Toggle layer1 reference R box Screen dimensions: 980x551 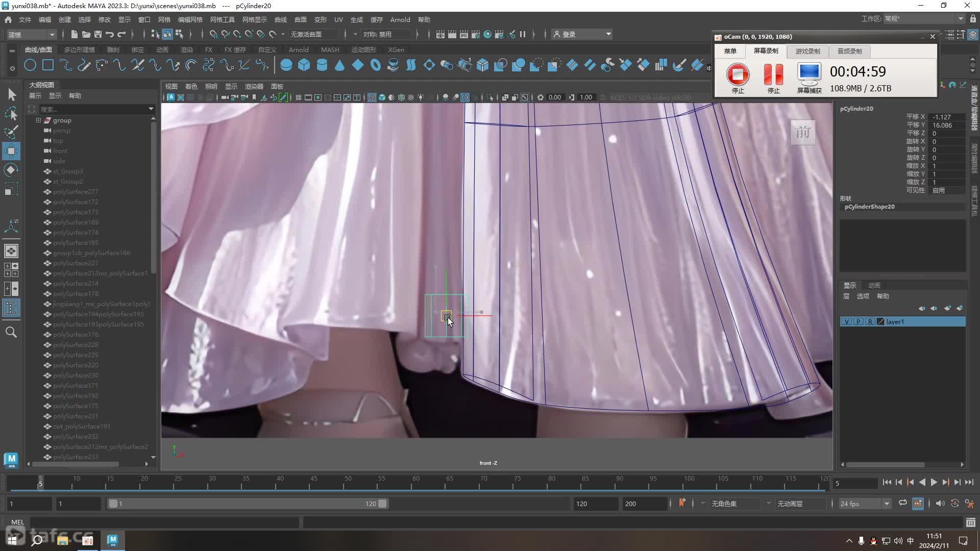[x=870, y=321]
